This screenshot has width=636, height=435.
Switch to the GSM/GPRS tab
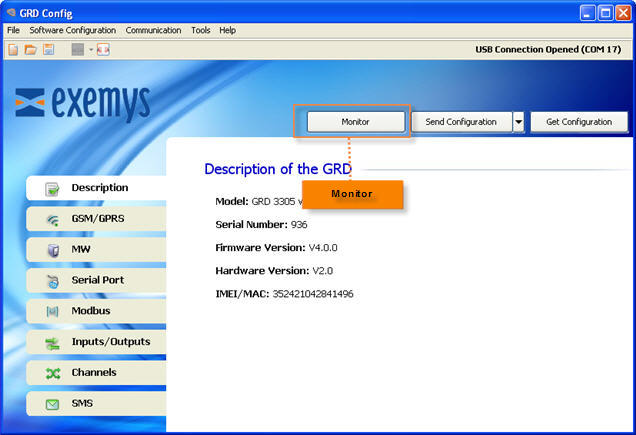point(97,219)
